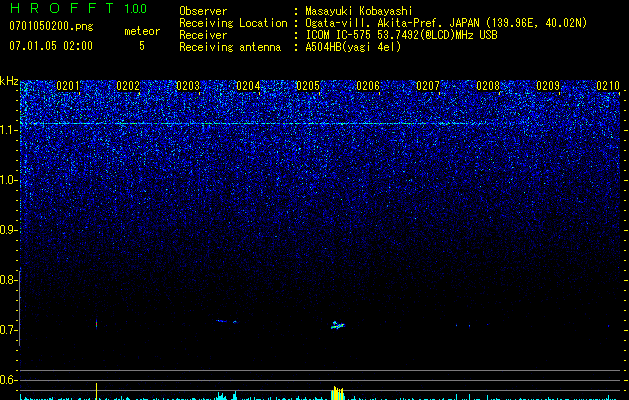
Task: Click the 0208 time marker
Action: [488, 86]
